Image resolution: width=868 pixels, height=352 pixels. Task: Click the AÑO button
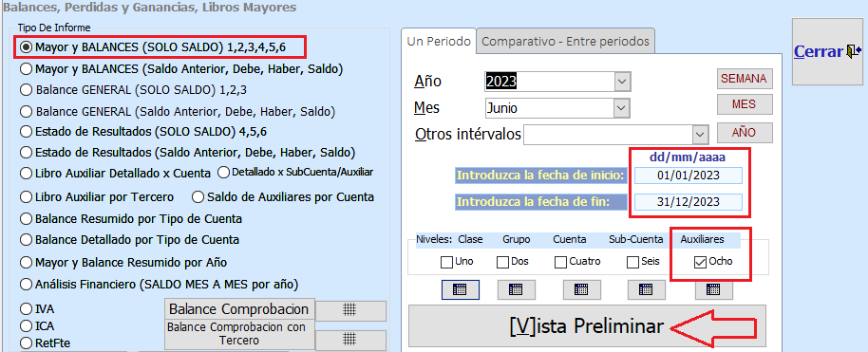click(745, 133)
